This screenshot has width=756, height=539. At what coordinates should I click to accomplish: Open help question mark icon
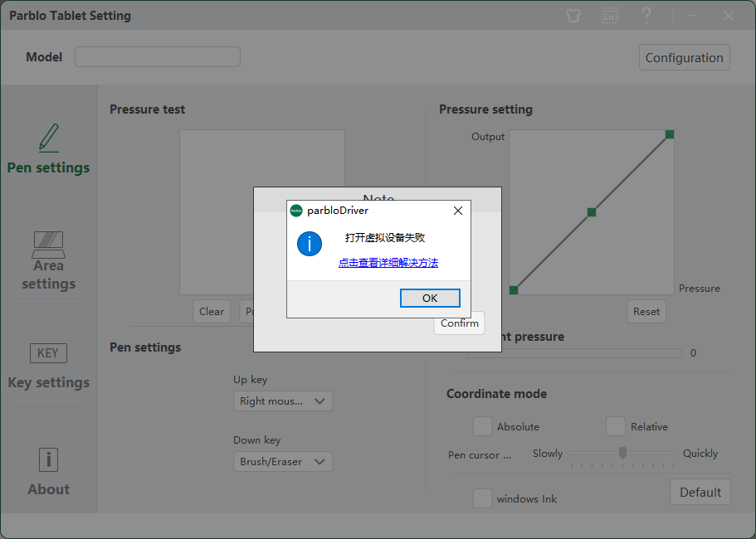tap(646, 16)
